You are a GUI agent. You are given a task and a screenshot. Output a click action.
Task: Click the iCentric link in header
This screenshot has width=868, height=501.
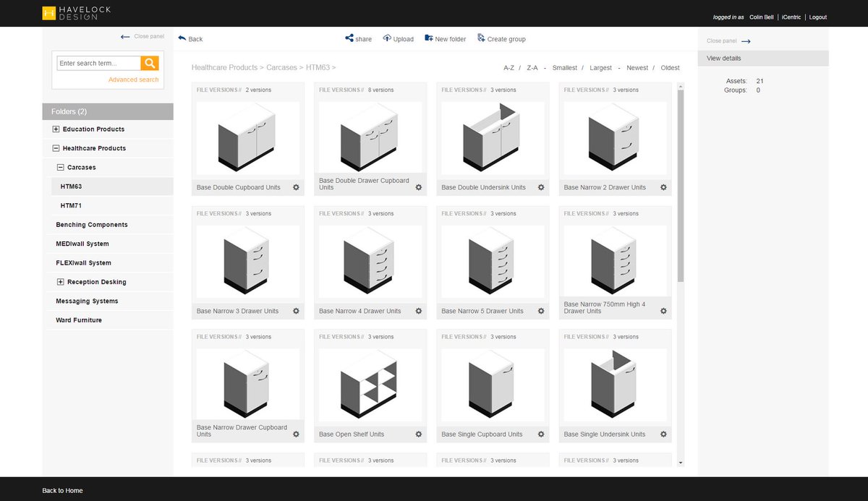[791, 17]
